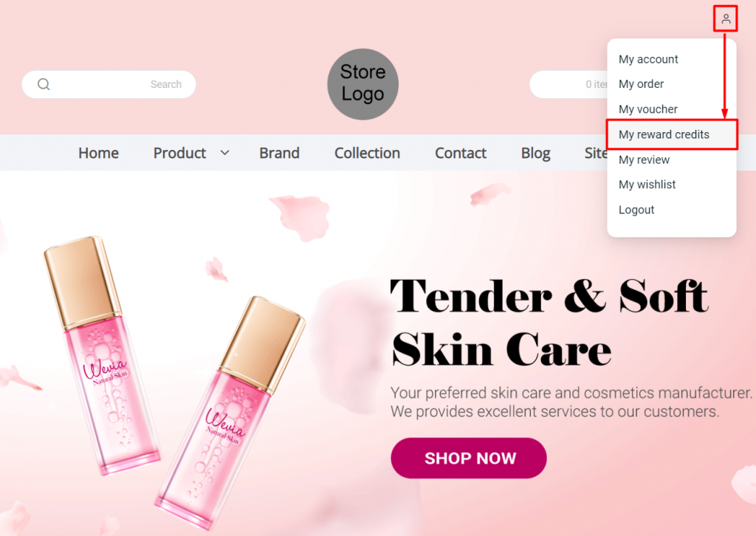The width and height of the screenshot is (756, 536).
Task: Focus the Search input field
Action: click(109, 84)
